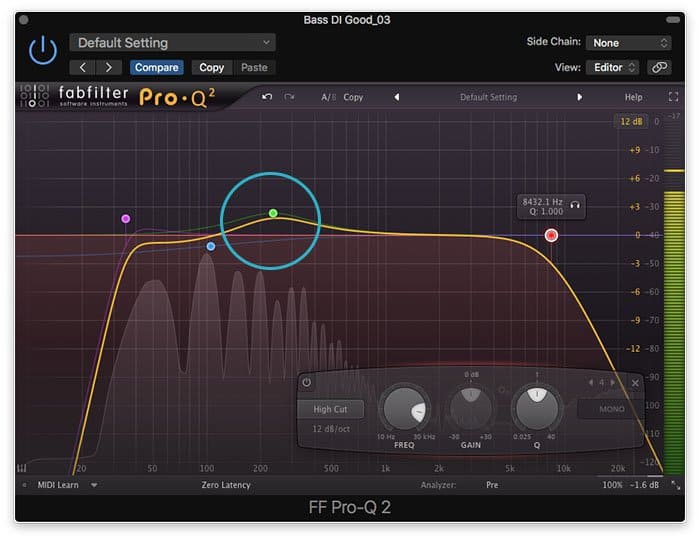700x540 pixels.
Task: Click the -1.6 dB output gain value
Action: click(x=645, y=485)
